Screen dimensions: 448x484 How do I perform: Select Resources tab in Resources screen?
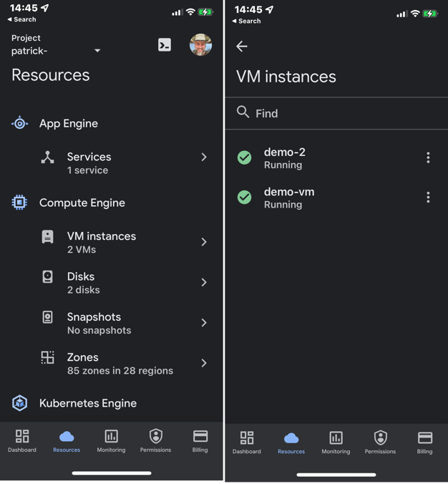pyautogui.click(x=67, y=441)
